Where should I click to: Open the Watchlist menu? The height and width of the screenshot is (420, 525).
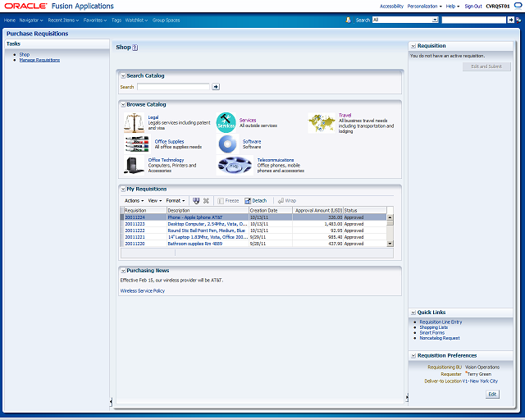click(x=136, y=20)
